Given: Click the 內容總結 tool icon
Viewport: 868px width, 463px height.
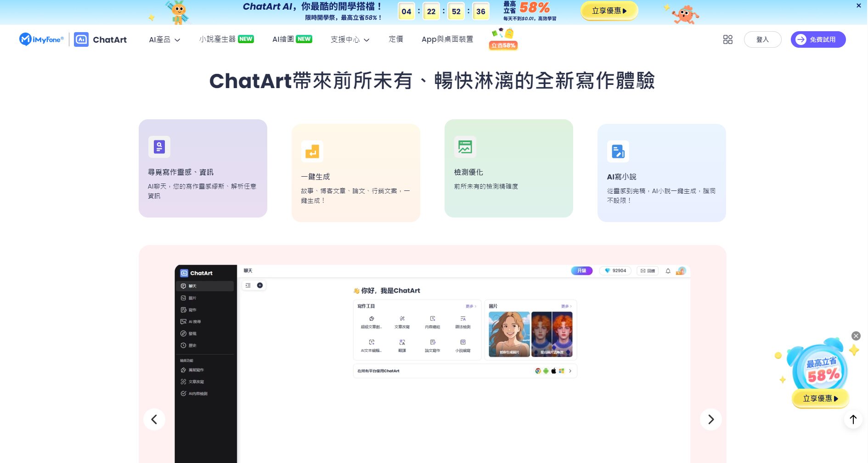Looking at the screenshot, I should [x=433, y=318].
